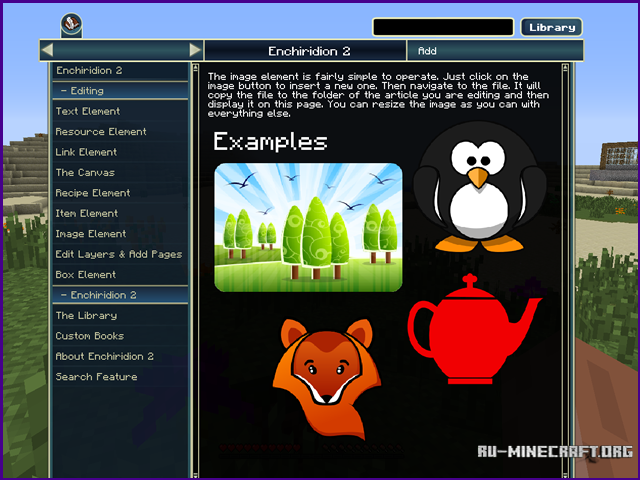Click the sidebar scrollbar up arrow

coord(195,67)
